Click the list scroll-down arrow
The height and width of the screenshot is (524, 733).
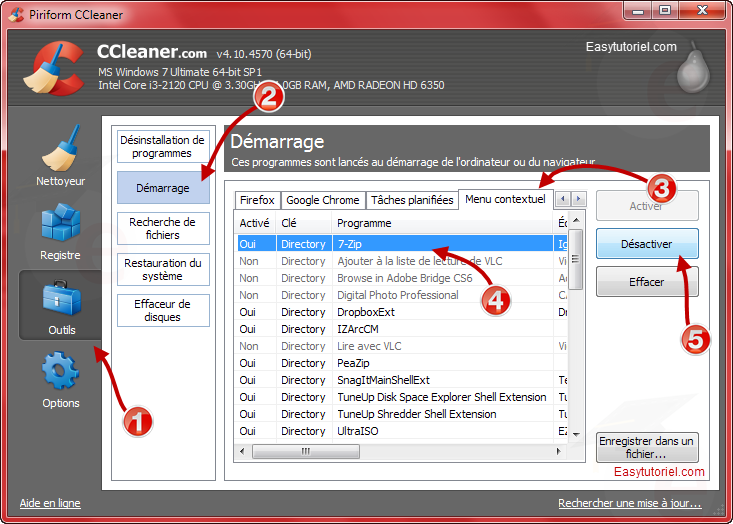[x=576, y=435]
